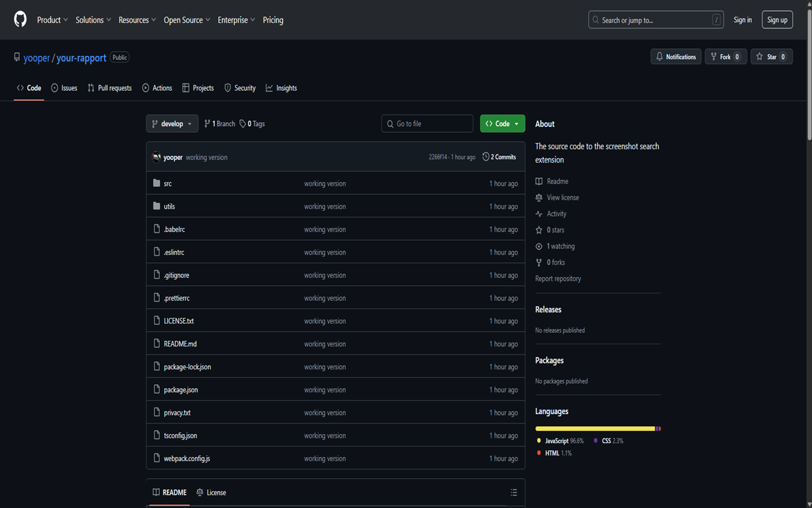The height and width of the screenshot is (508, 812).
Task: Fork the repository with the Fork button
Action: click(726, 57)
